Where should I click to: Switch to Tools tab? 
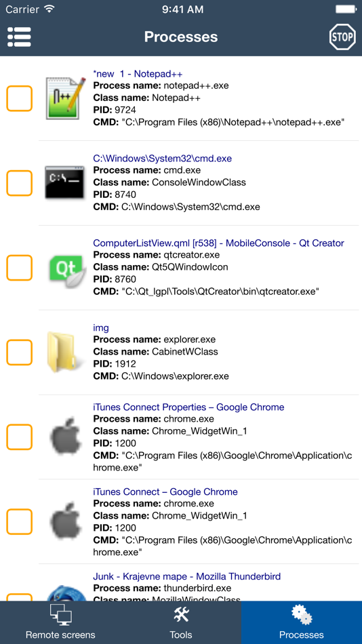pyautogui.click(x=181, y=622)
